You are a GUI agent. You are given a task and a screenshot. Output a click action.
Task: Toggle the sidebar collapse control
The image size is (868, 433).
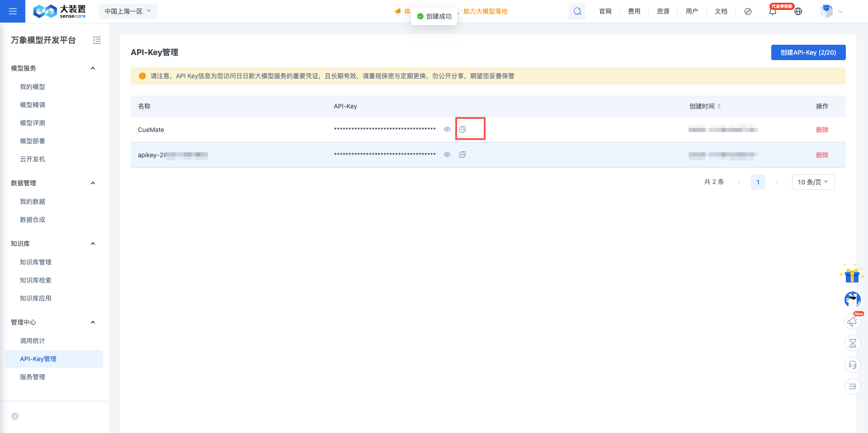[x=97, y=40]
